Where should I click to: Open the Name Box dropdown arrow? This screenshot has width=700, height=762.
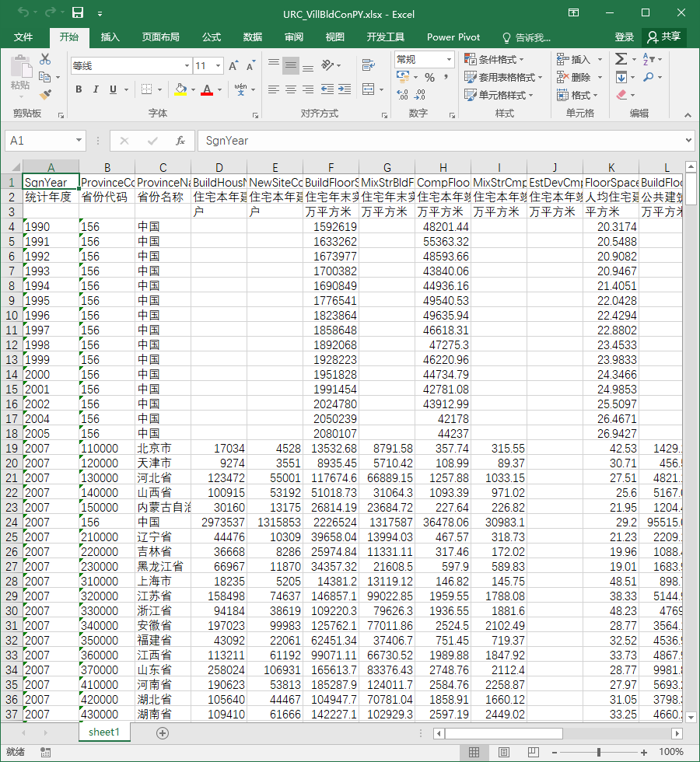[x=79, y=141]
